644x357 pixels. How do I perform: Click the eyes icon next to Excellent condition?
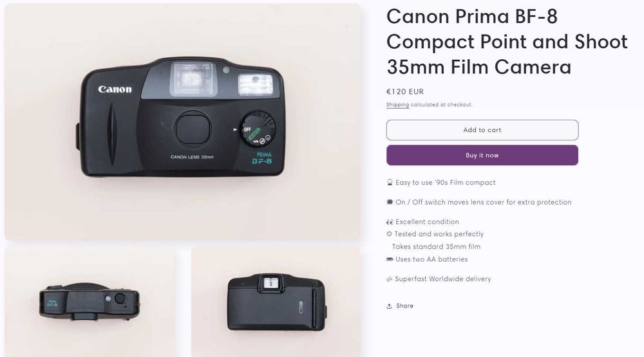click(x=390, y=222)
